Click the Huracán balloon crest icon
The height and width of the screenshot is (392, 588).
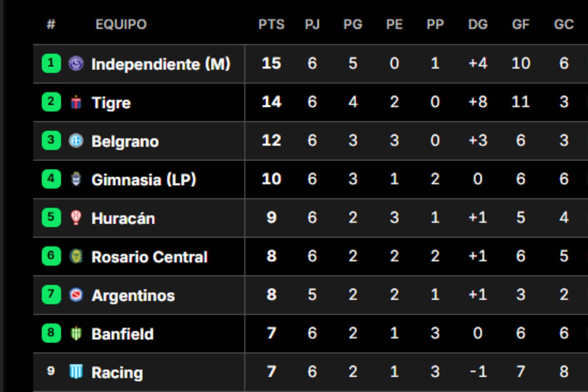76,218
